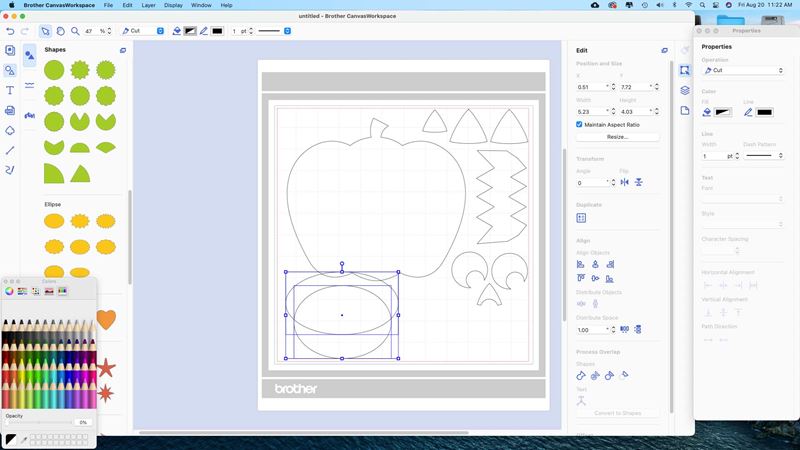Click the Duplicate grid icon
The width and height of the screenshot is (800, 450).
pos(581,217)
